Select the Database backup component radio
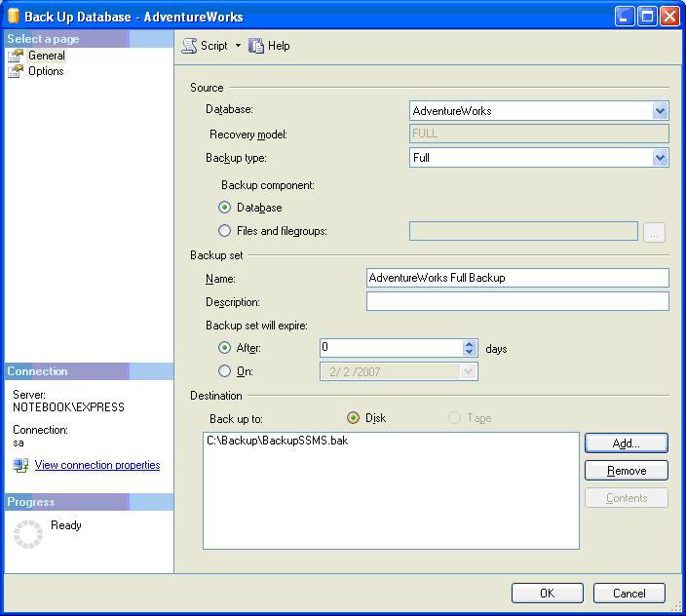686x616 pixels. tap(226, 208)
